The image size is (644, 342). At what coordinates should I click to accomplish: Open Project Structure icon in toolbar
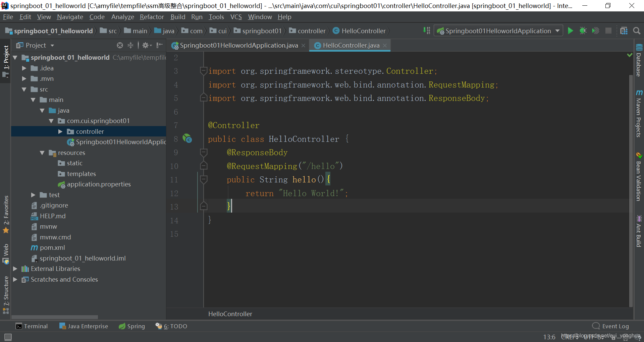pyautogui.click(x=624, y=31)
